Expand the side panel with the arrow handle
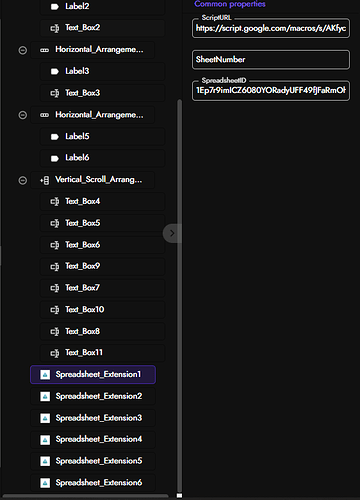The height and width of the screenshot is (500, 360). tap(172, 233)
